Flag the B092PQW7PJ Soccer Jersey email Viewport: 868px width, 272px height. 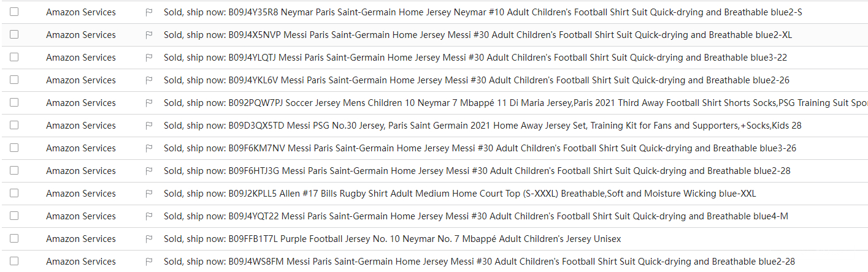[148, 103]
